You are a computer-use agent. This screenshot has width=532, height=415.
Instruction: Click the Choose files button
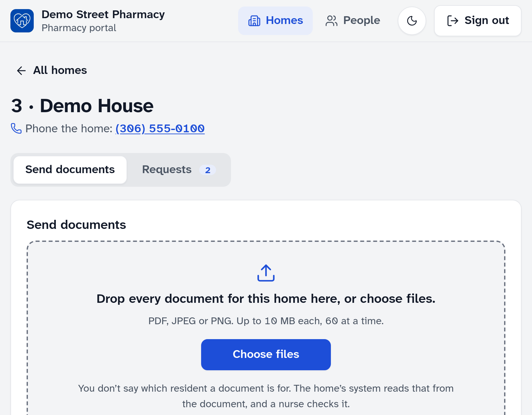266,355
